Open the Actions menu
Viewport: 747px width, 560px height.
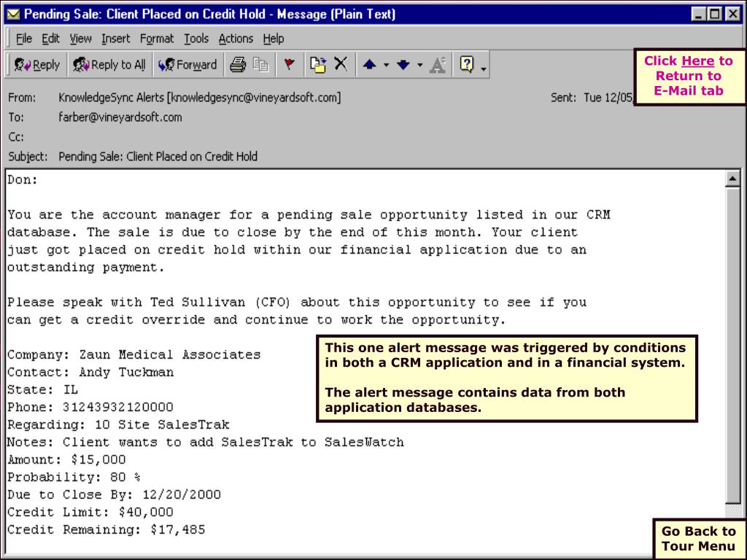(x=236, y=39)
